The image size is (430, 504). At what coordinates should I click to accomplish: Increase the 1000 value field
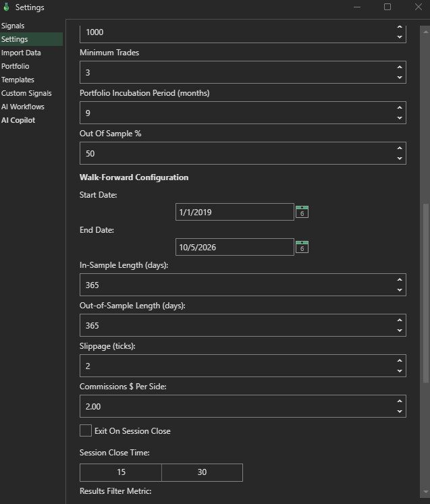coord(400,27)
